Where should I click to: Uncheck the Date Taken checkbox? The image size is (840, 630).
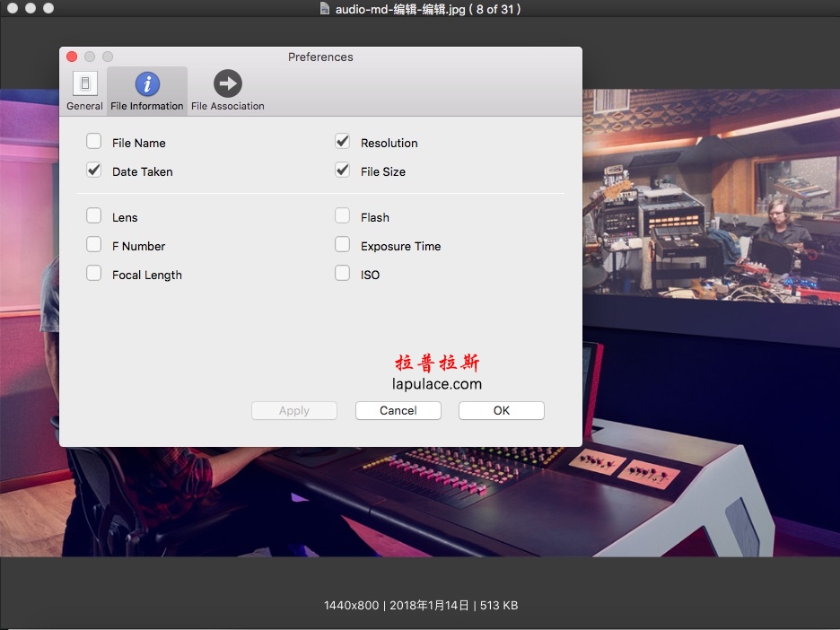coord(93,171)
